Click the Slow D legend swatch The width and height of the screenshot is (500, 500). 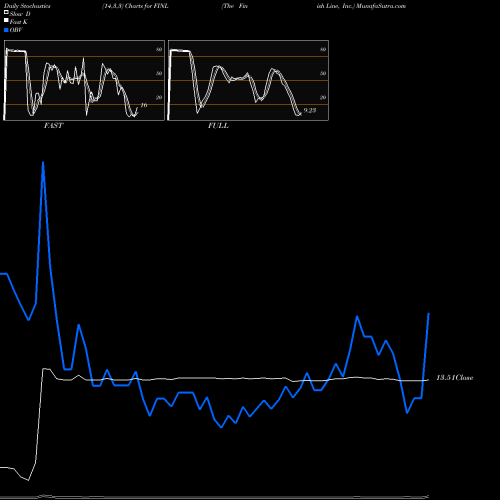(6, 13)
